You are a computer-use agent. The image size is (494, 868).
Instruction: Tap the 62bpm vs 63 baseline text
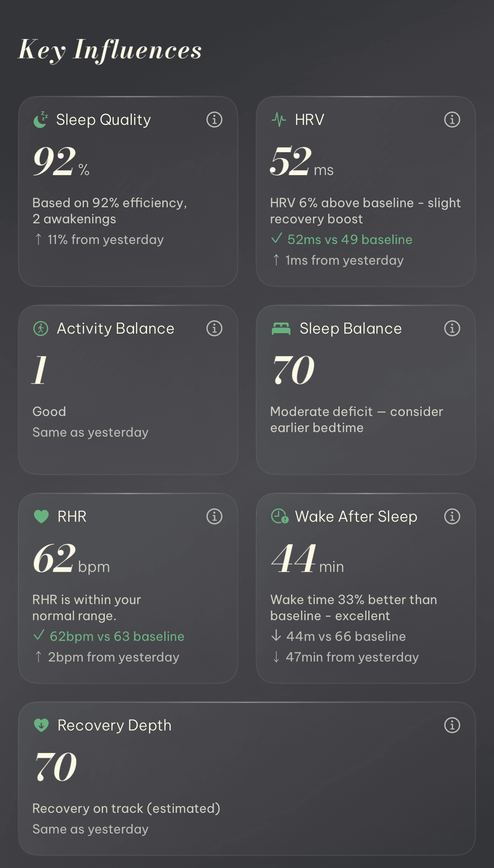[117, 637]
